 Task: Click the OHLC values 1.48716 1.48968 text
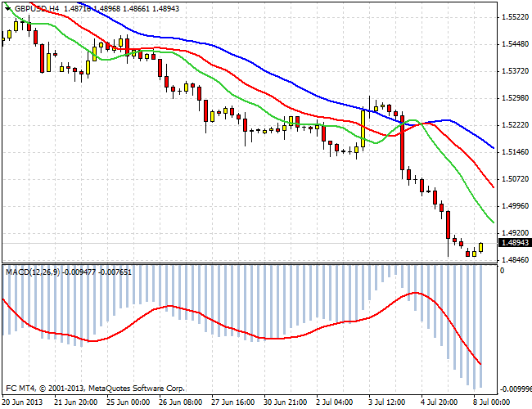click(x=92, y=9)
